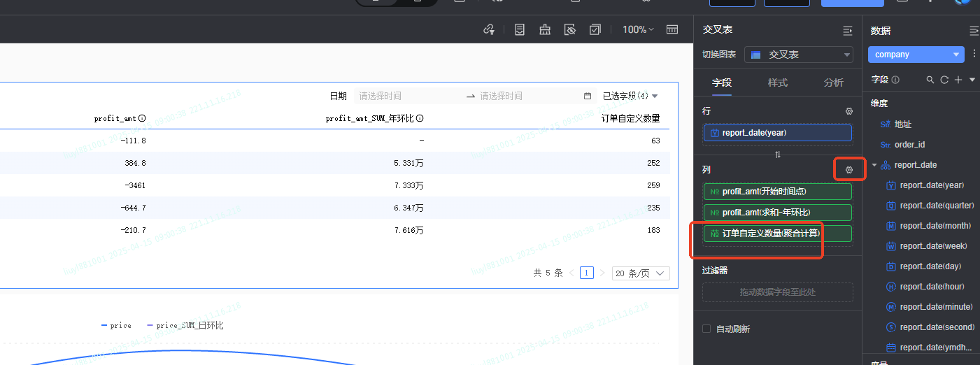
Task: Collapse the report_date tree node
Action: 874,165
